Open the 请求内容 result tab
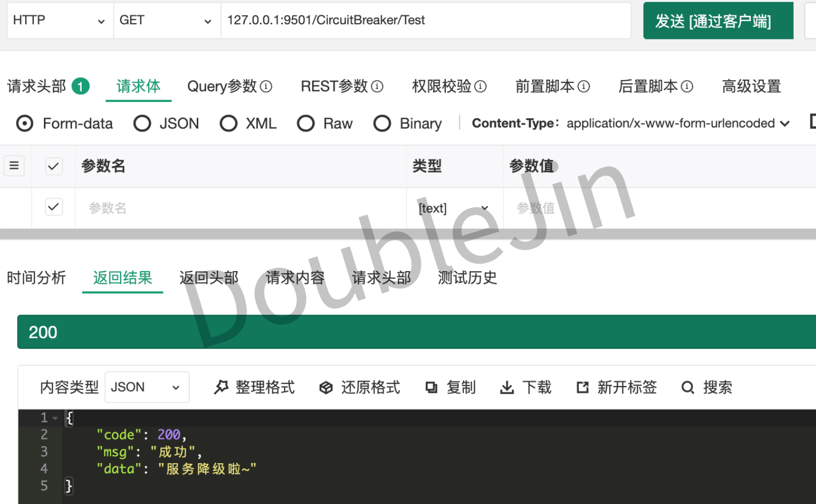The image size is (816, 504). (x=295, y=278)
